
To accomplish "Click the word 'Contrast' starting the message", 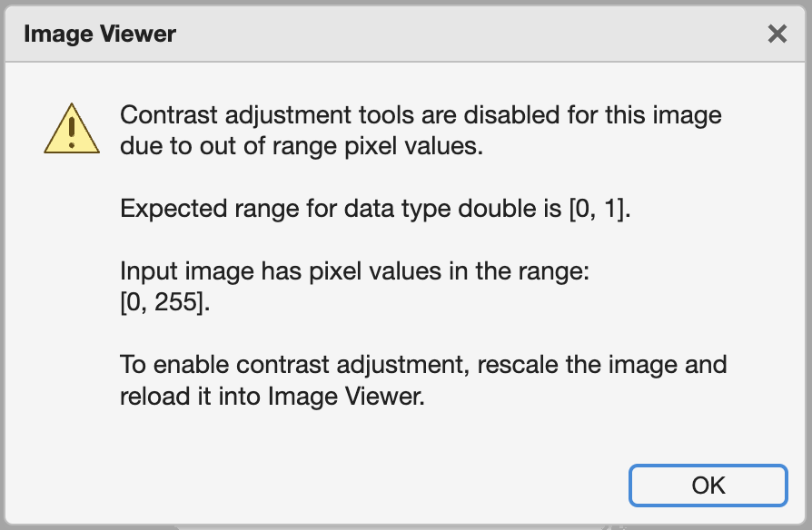I will (x=169, y=115).
